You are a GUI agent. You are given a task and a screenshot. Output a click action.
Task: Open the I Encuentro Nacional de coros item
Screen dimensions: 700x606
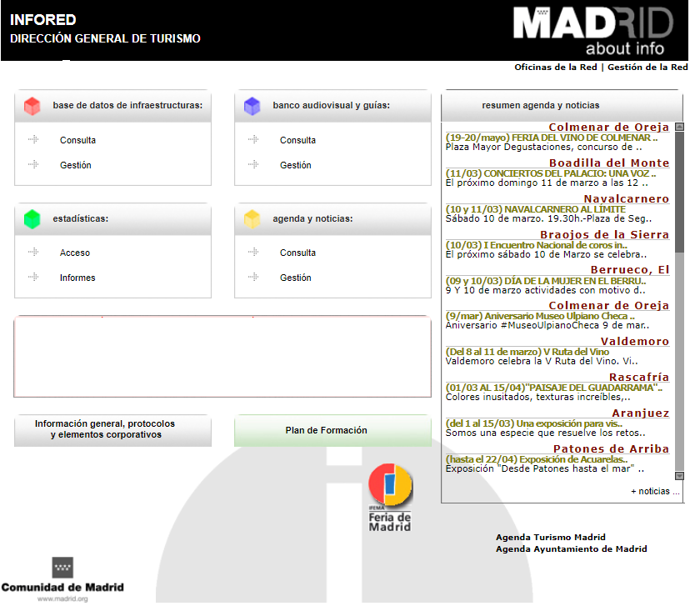536,245
